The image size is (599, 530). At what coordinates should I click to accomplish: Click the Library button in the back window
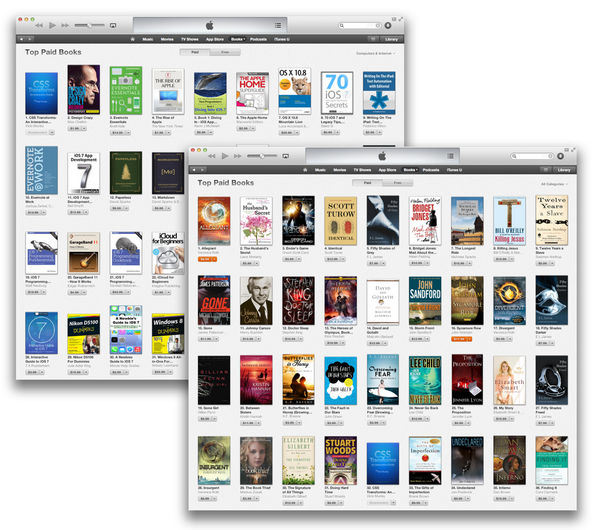tap(391, 39)
